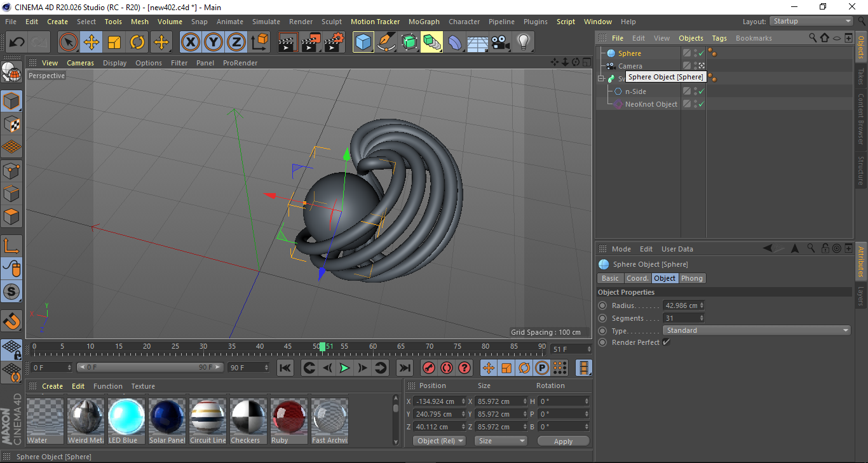Activate the Rotate tool

click(x=137, y=43)
